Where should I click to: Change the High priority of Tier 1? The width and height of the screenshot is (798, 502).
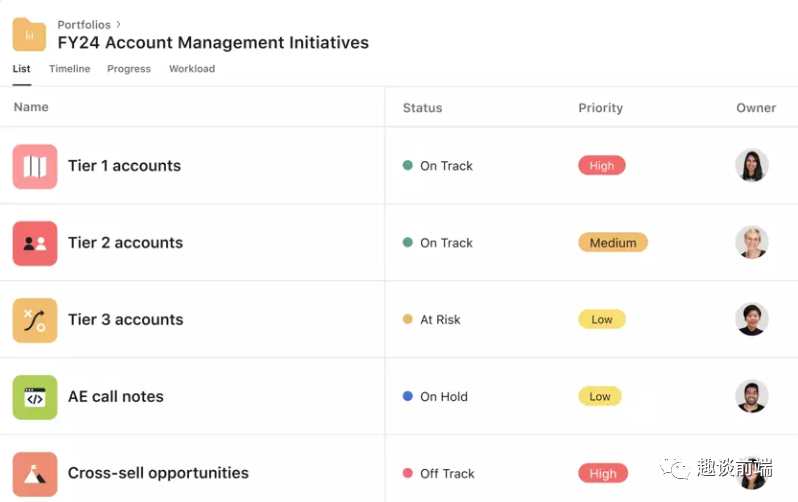[x=602, y=166]
